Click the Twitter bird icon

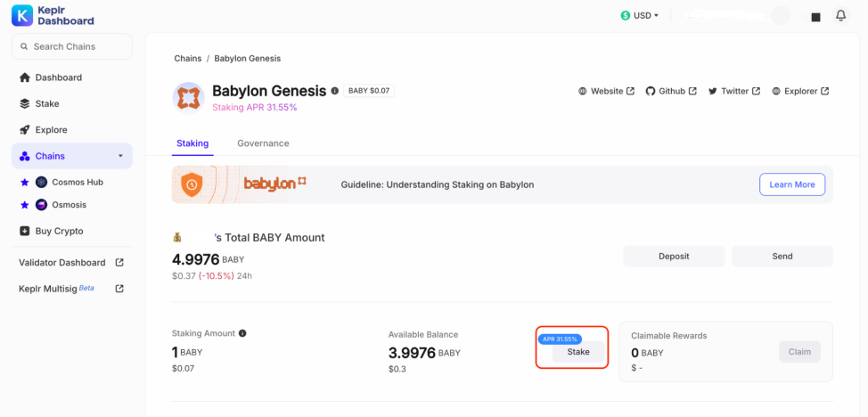pyautogui.click(x=712, y=91)
